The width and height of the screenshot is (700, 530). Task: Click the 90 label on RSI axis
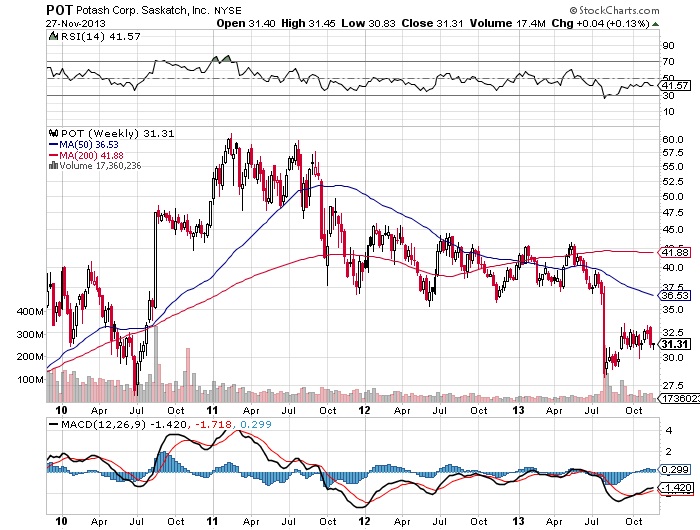pos(669,46)
